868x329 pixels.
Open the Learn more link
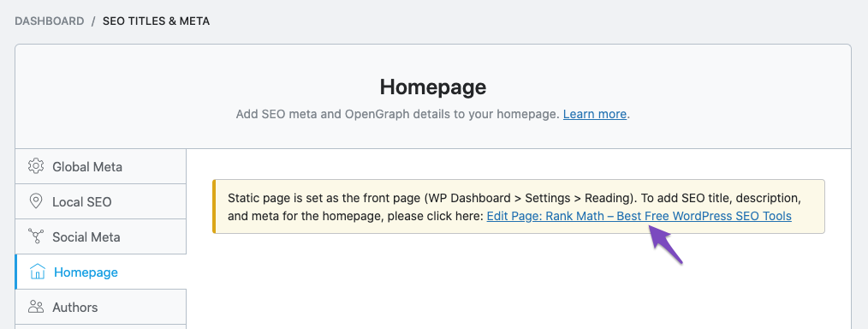pos(595,114)
